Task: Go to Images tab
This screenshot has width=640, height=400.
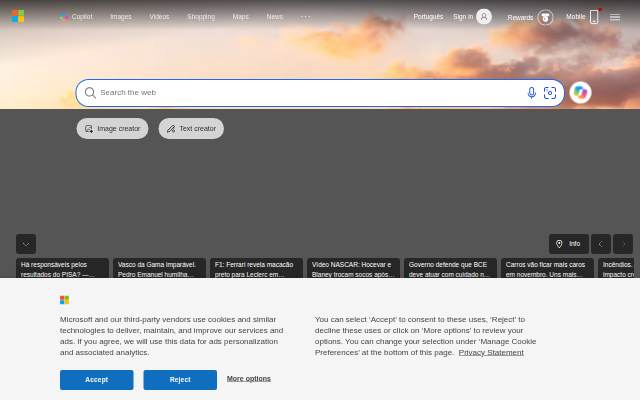Action: (x=121, y=17)
